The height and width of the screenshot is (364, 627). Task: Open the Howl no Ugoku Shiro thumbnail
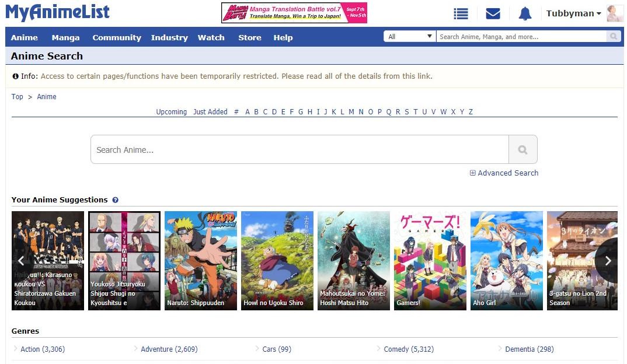pos(277,260)
